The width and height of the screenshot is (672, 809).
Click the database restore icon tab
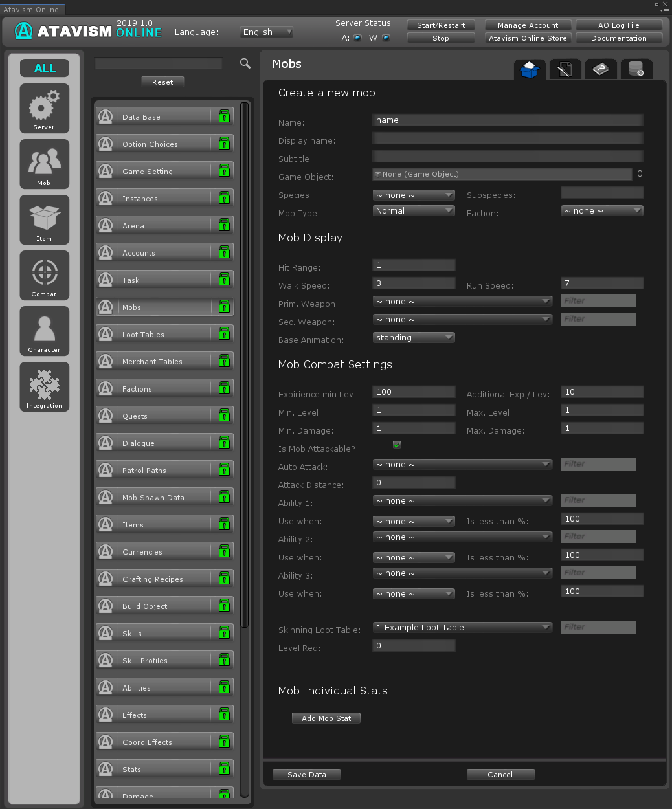636,69
